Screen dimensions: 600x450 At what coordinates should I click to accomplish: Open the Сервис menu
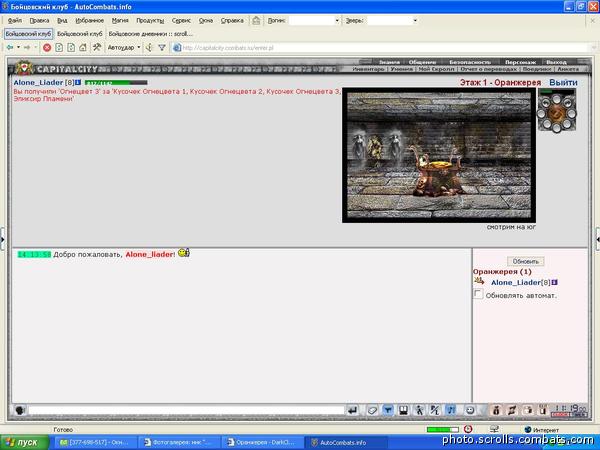181,21
